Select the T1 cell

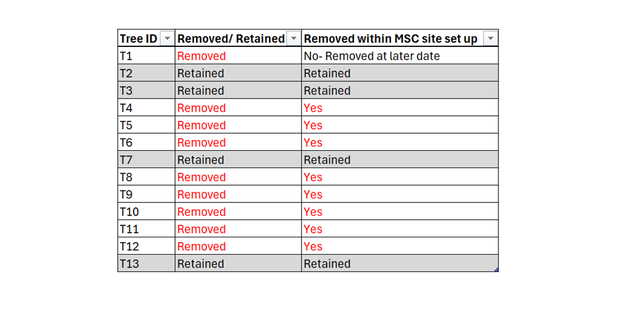[x=146, y=56]
